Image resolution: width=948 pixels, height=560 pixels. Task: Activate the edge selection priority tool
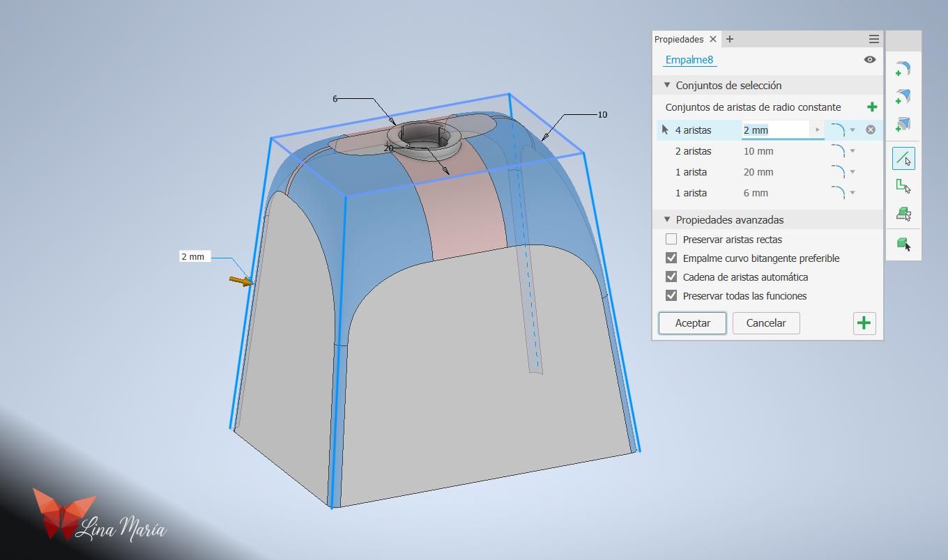pos(903,159)
